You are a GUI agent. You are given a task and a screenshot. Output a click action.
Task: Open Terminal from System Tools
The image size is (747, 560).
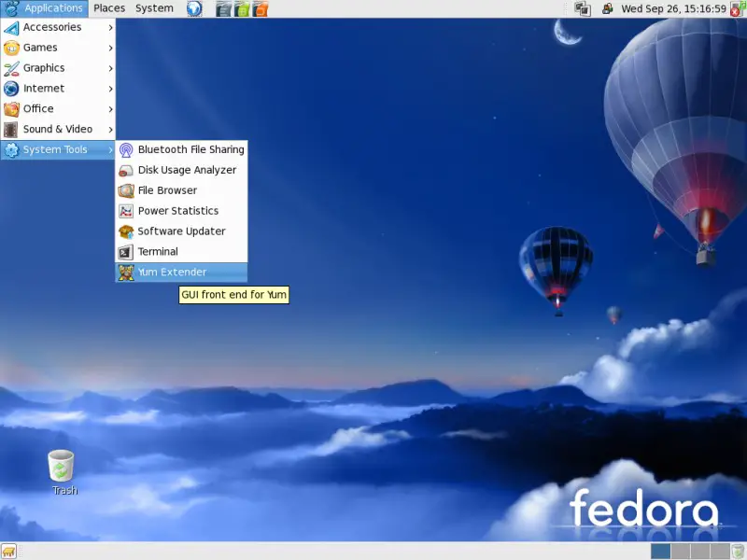tap(181, 252)
